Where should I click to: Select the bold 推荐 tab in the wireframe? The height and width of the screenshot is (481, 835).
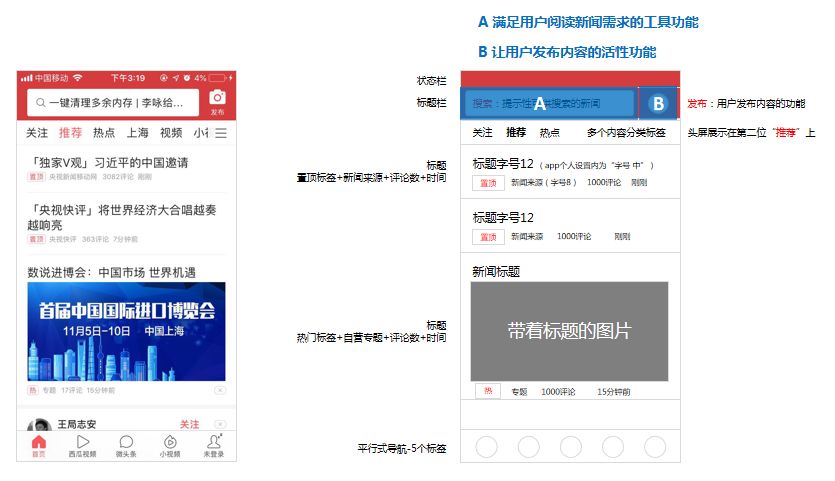click(516, 132)
